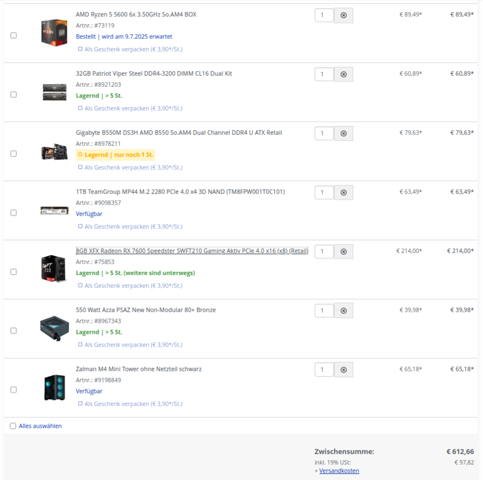Open 550 Watt Azza PSAZ product title
This screenshot has height=480, width=483.
point(146,310)
